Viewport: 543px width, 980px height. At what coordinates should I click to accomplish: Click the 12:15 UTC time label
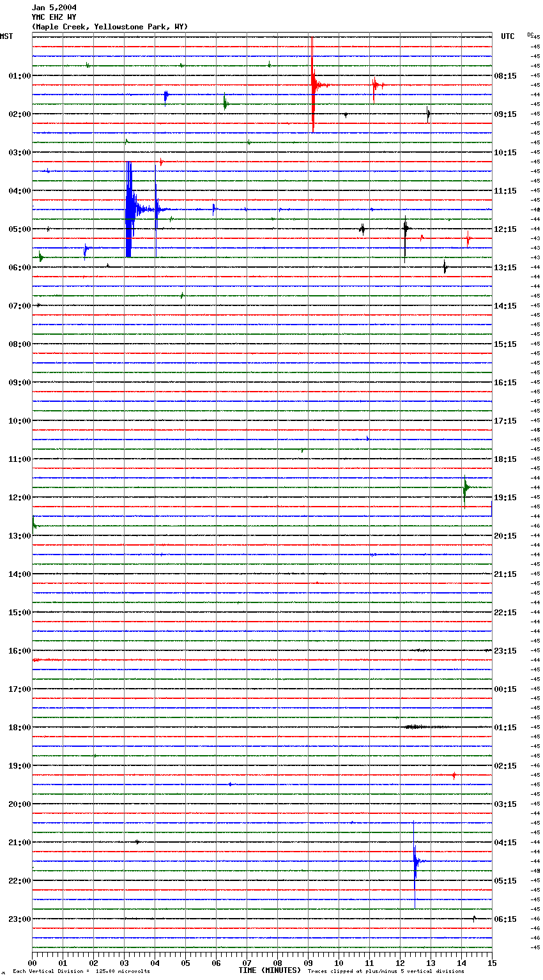point(505,229)
